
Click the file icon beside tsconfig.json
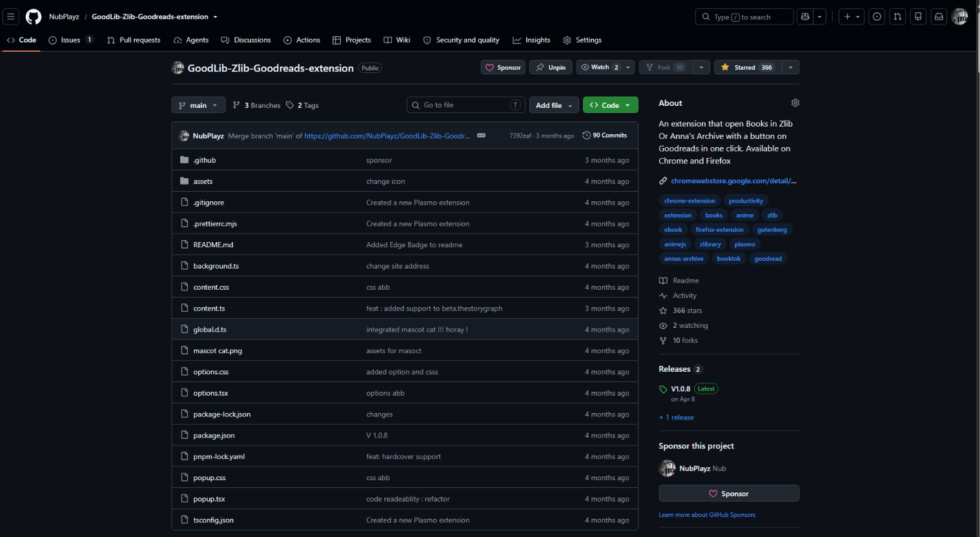point(185,520)
